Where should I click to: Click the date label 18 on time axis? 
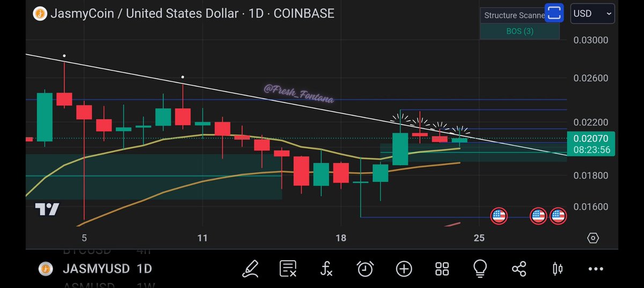341,238
